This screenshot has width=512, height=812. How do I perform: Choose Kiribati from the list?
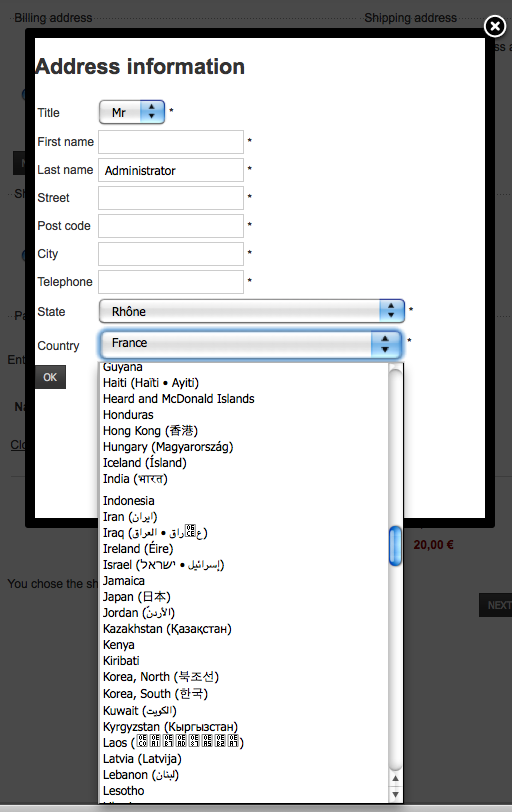243,661
